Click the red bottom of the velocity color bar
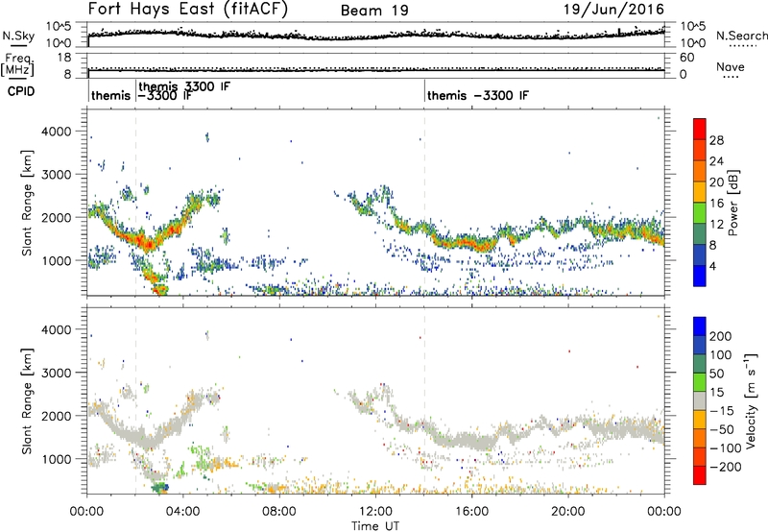The height and width of the screenshot is (532, 768). [x=700, y=475]
